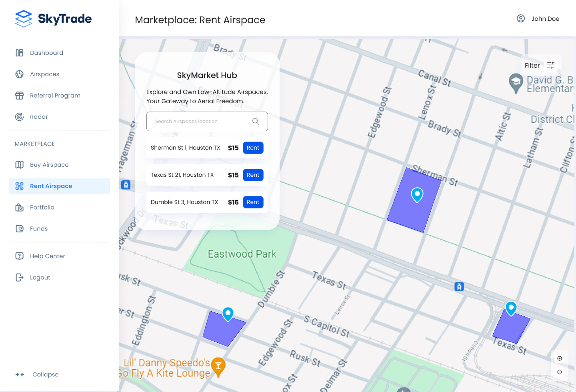Rent the Dumble St 3 airspace
The width and height of the screenshot is (576, 392).
[253, 202]
